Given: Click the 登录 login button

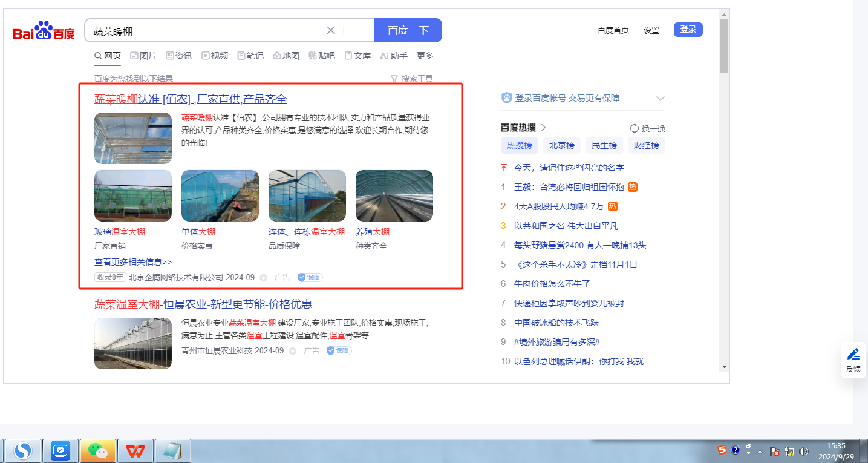Looking at the screenshot, I should coord(688,30).
